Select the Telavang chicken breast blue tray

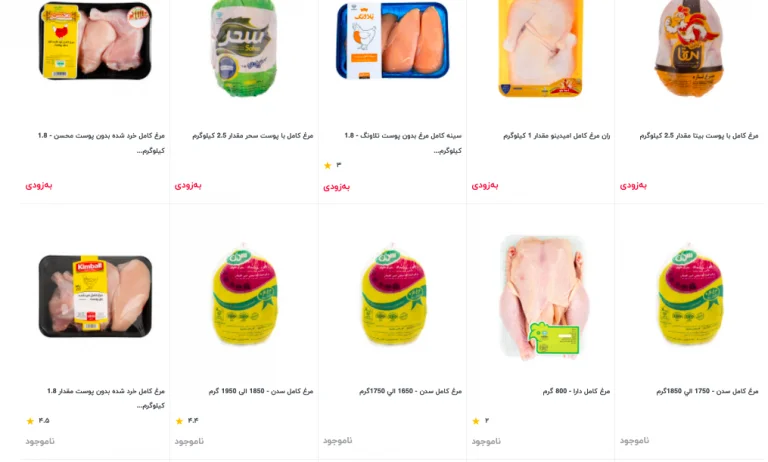pos(392,41)
